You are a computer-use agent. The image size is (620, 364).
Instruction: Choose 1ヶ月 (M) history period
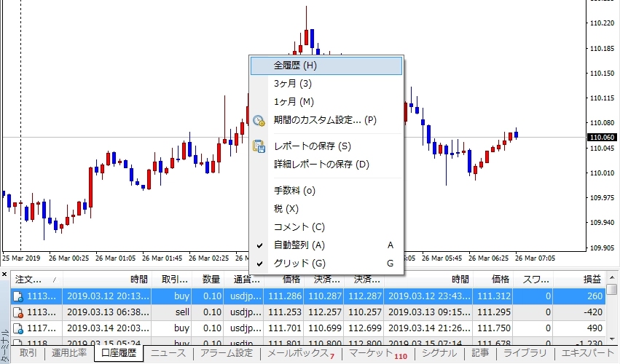326,102
